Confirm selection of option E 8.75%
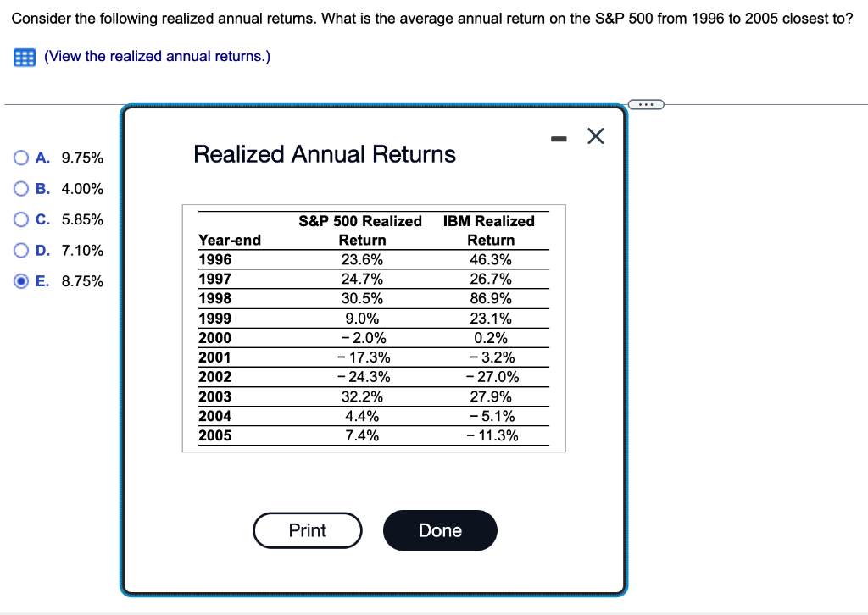 tap(19, 280)
